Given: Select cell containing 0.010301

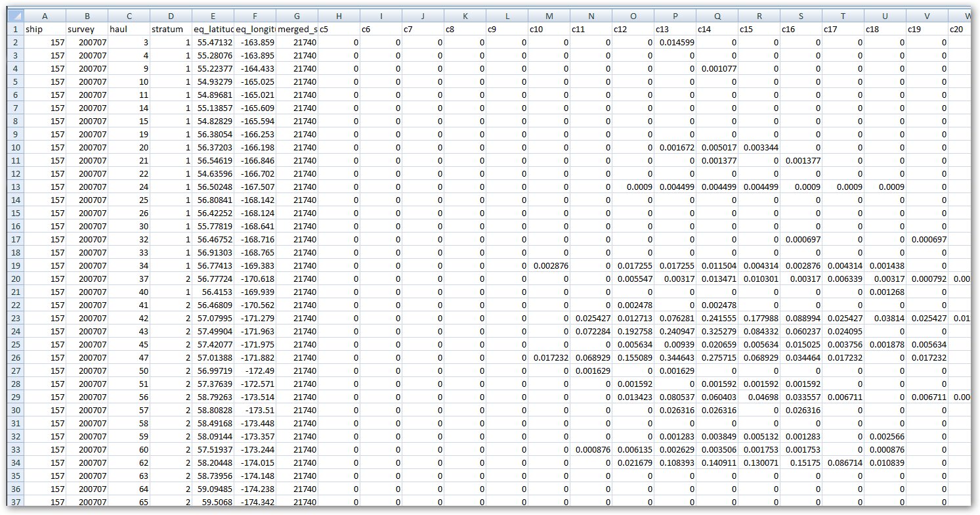Looking at the screenshot, I should (759, 279).
